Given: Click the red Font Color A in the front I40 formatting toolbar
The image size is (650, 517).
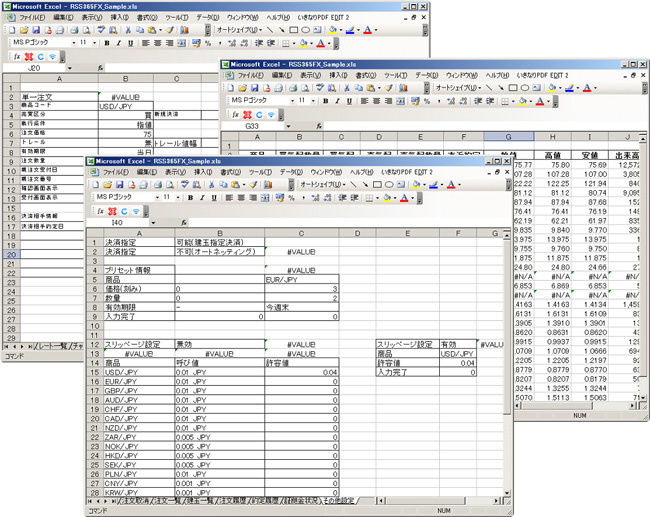Looking at the screenshot, I should (404, 198).
